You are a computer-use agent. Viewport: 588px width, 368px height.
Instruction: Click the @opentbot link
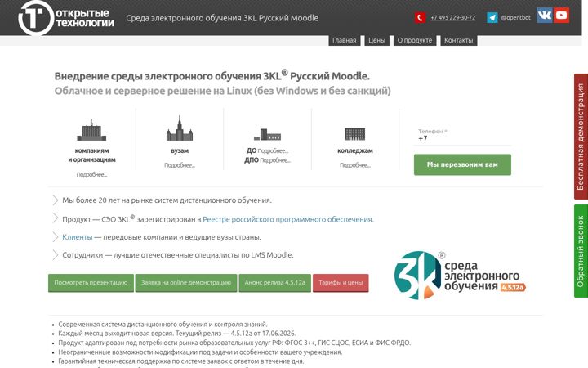pos(515,18)
